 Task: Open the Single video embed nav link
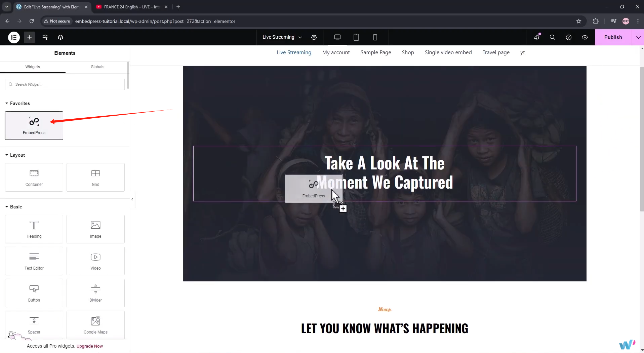click(448, 52)
